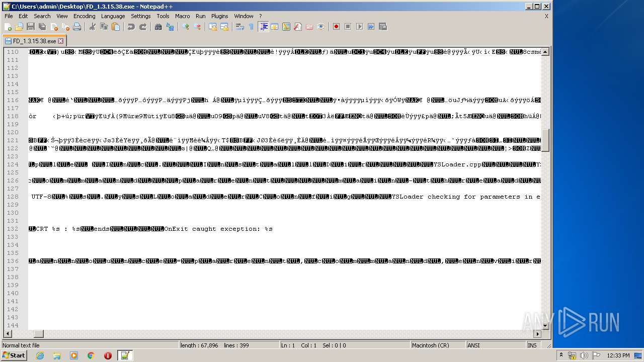
Task: Run macro multiple times icon
Action: pos(371,27)
